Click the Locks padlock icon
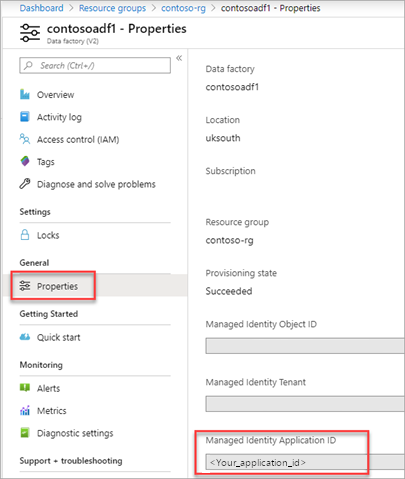This screenshot has width=405, height=479. (x=25, y=235)
